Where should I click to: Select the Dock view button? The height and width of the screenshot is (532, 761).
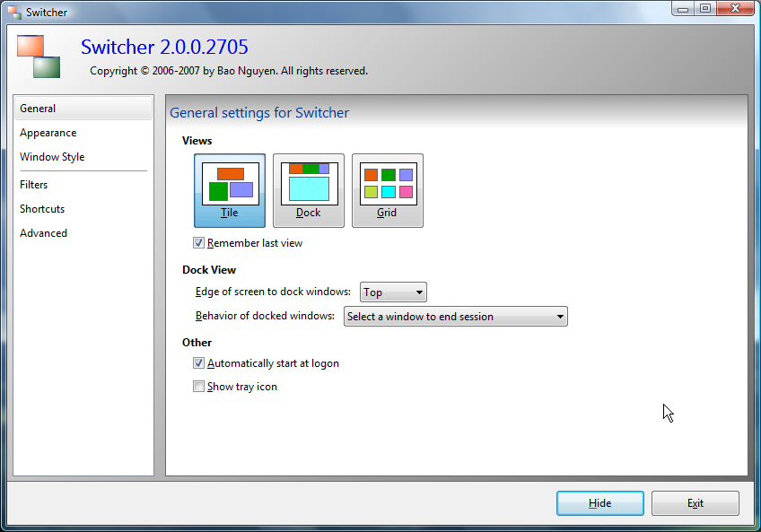pos(309,190)
